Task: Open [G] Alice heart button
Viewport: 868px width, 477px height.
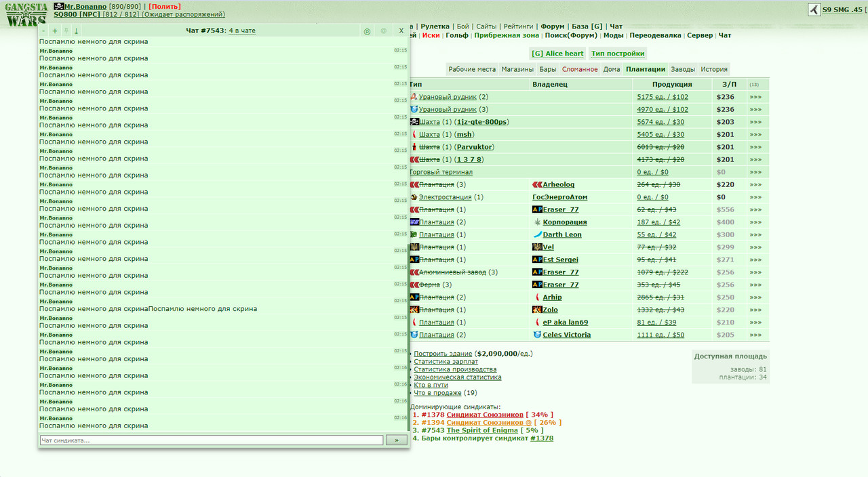Action: point(557,54)
